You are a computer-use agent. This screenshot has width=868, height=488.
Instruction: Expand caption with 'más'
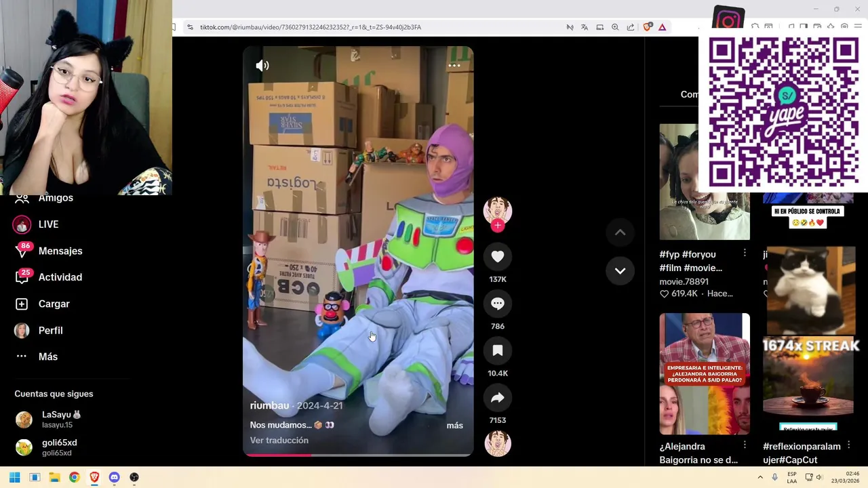[x=454, y=426]
